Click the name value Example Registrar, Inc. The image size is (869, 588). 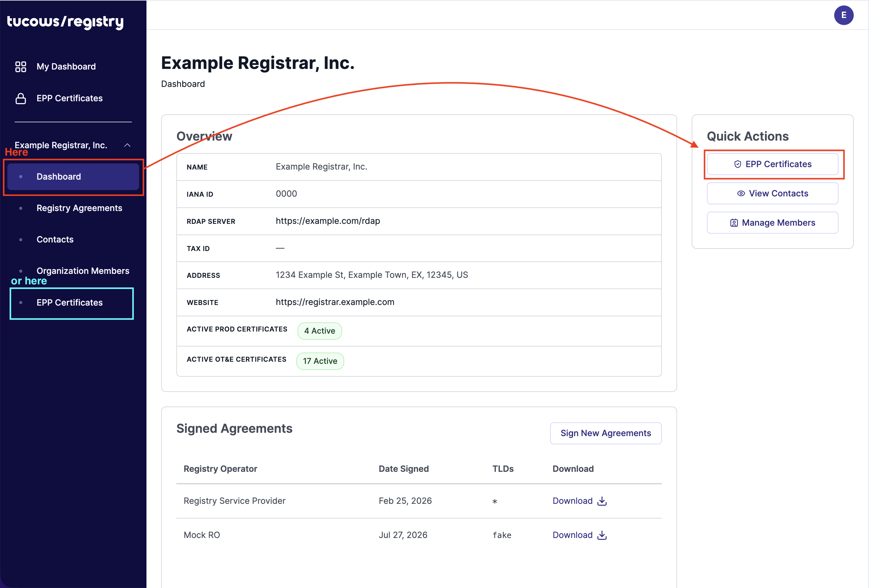[x=321, y=167]
